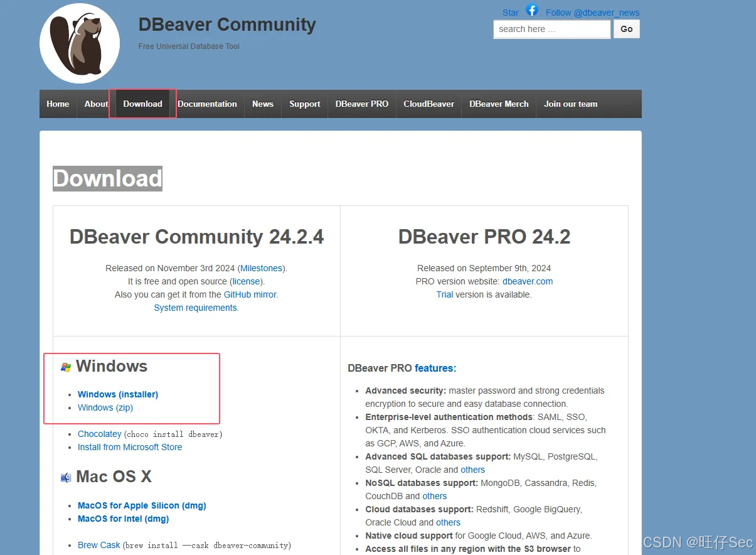Click 'others' link after SQL Server, Oracle
The height and width of the screenshot is (555, 756).
(x=473, y=470)
